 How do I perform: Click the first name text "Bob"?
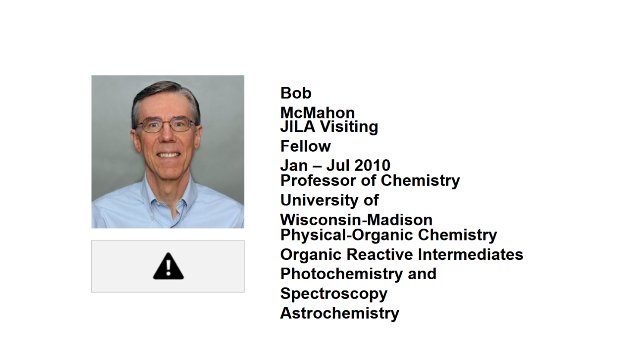point(296,93)
